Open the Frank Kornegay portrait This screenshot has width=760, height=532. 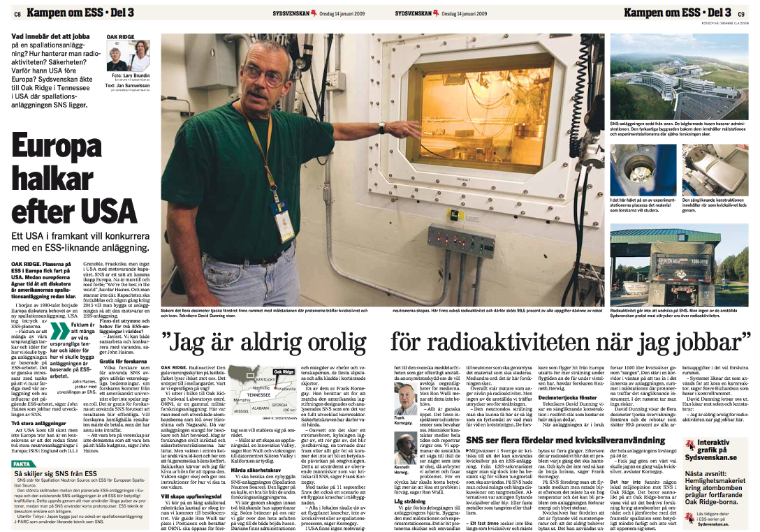click(404, 397)
